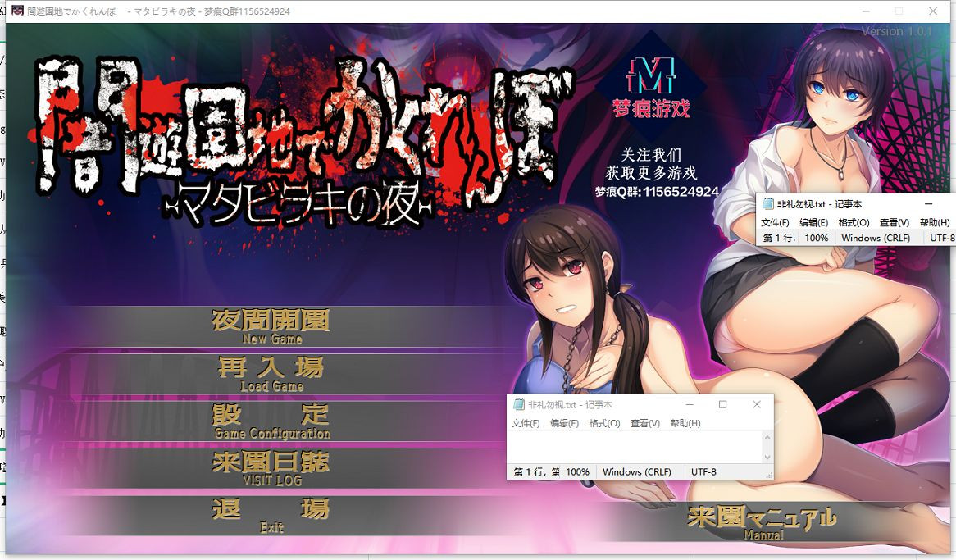Viewport: 956px width, 560px height.
Task: Click Notepad icon in upper Notepad title bar
Action: pyautogui.click(x=768, y=203)
